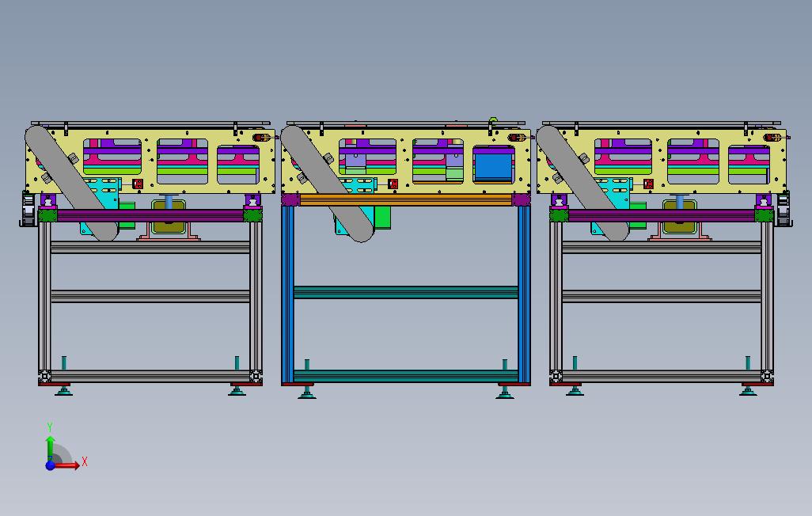Viewport: 812px width, 516px height.
Task: Select the red sensor on the left unit's side plate
Action: click(x=138, y=184)
